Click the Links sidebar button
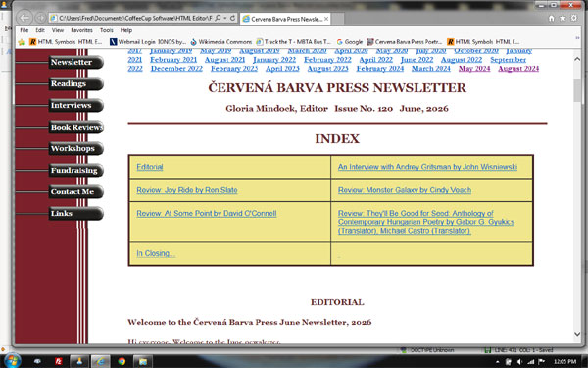Image resolution: width=588 pixels, height=368 pixels. [x=75, y=213]
